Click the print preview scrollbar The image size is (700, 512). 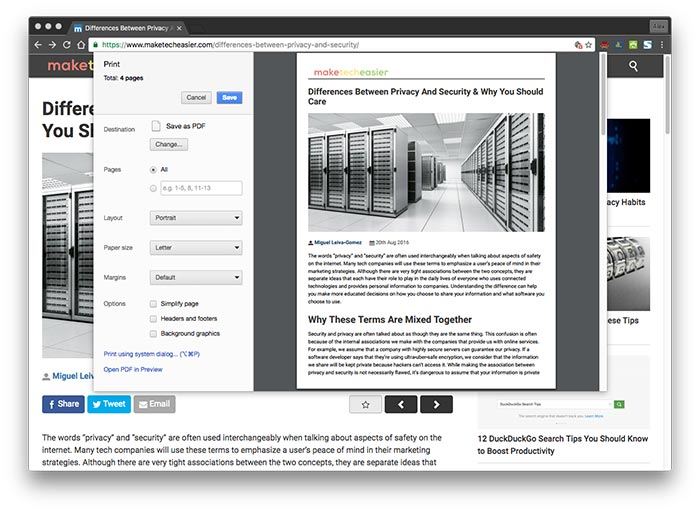point(603,94)
